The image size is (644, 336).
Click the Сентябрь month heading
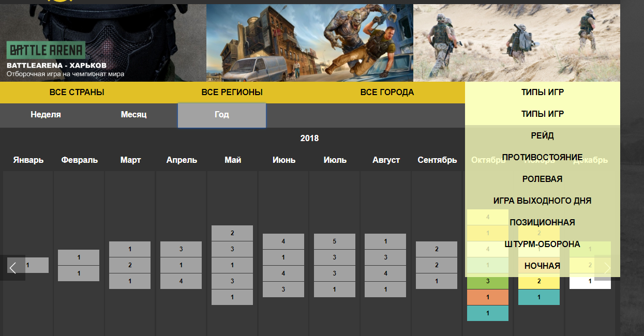[x=437, y=160]
